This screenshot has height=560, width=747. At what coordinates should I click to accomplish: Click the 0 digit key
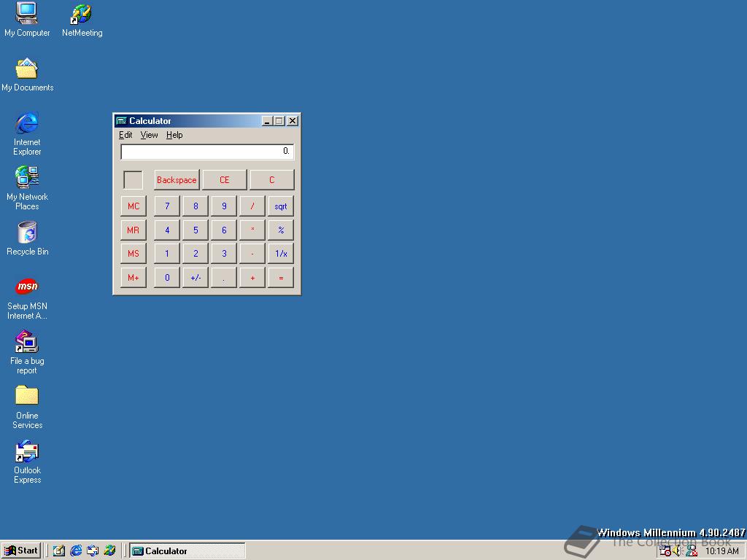(x=167, y=278)
